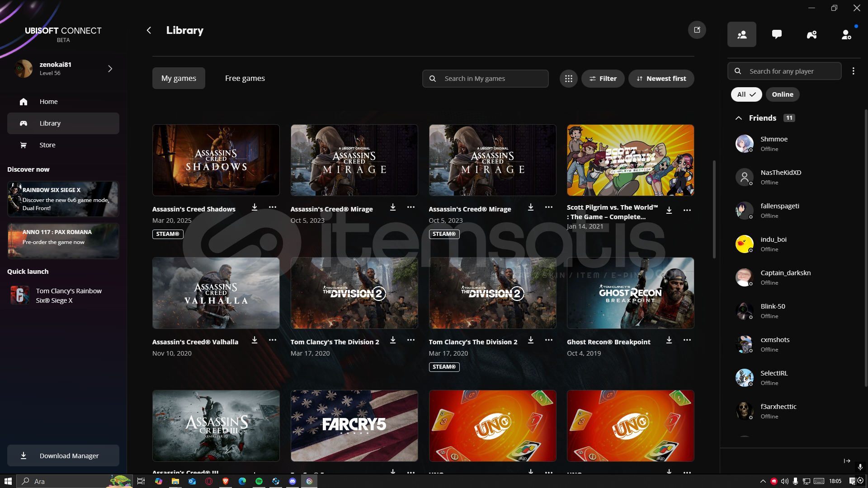
Task: Open Far Cry 5 cover thumbnail
Action: pyautogui.click(x=354, y=426)
